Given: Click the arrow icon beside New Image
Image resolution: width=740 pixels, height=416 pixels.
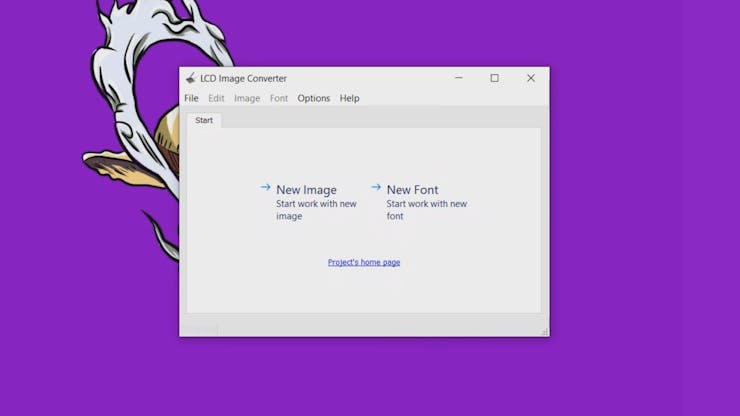Looking at the screenshot, I should click(x=265, y=187).
